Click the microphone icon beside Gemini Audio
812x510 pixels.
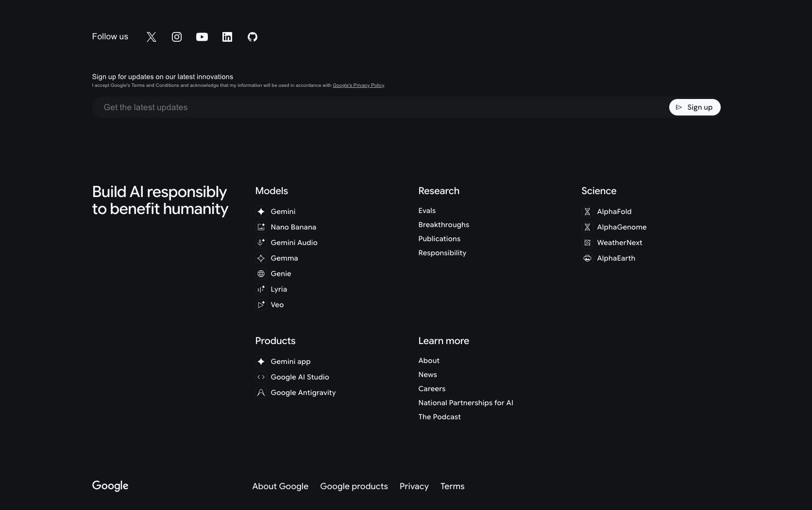tap(261, 243)
